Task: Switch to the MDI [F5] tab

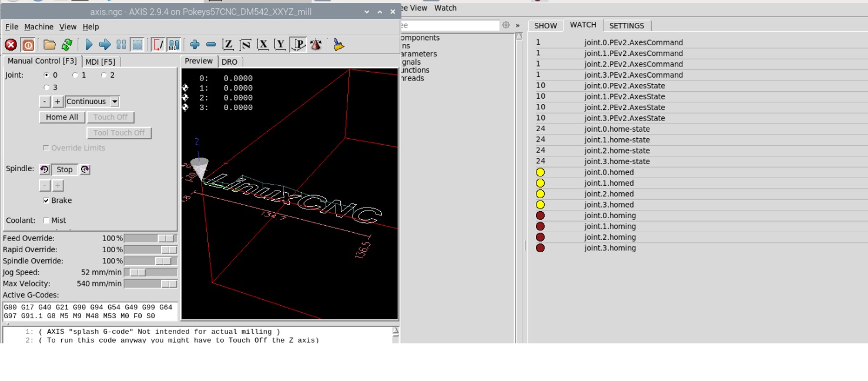Action: [x=100, y=62]
